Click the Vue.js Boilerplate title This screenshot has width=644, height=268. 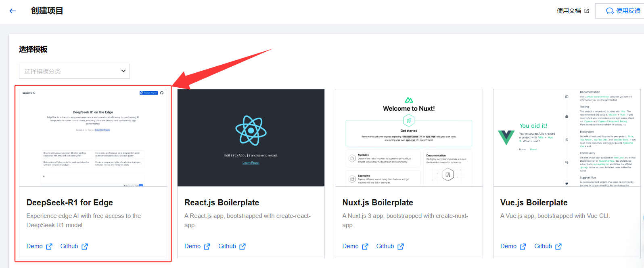(x=534, y=203)
